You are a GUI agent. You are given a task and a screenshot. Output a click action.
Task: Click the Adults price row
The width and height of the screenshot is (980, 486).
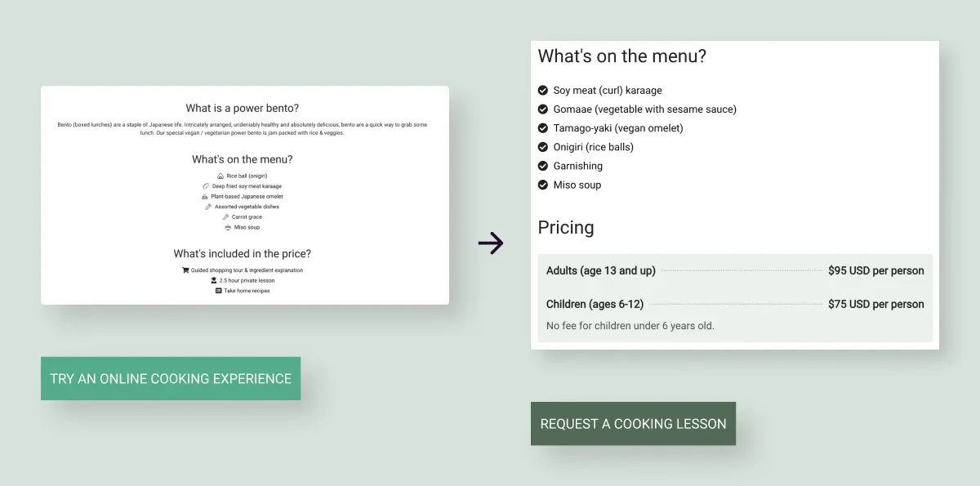coord(735,270)
